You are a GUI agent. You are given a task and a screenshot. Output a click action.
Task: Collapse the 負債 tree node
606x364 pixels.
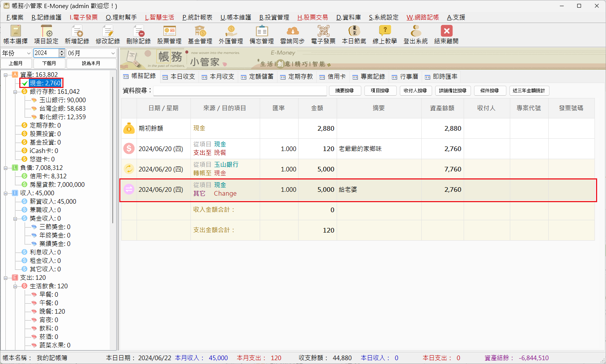click(6, 168)
